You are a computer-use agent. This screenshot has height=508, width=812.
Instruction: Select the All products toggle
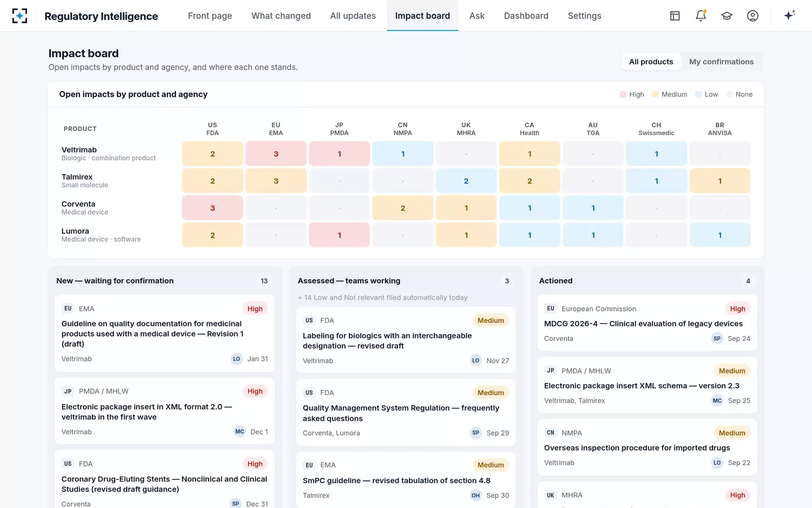(651, 62)
